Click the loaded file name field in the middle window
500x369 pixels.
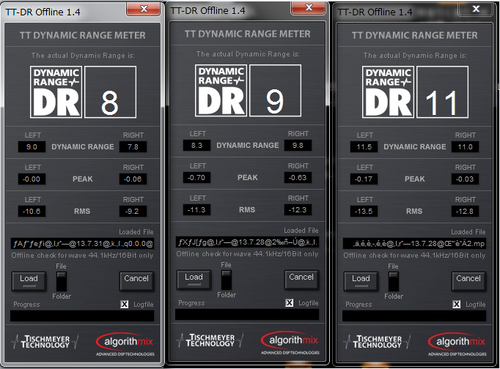point(247,242)
